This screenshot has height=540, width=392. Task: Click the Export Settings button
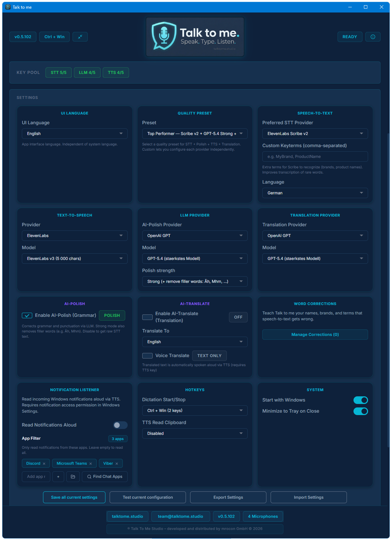[228, 497]
